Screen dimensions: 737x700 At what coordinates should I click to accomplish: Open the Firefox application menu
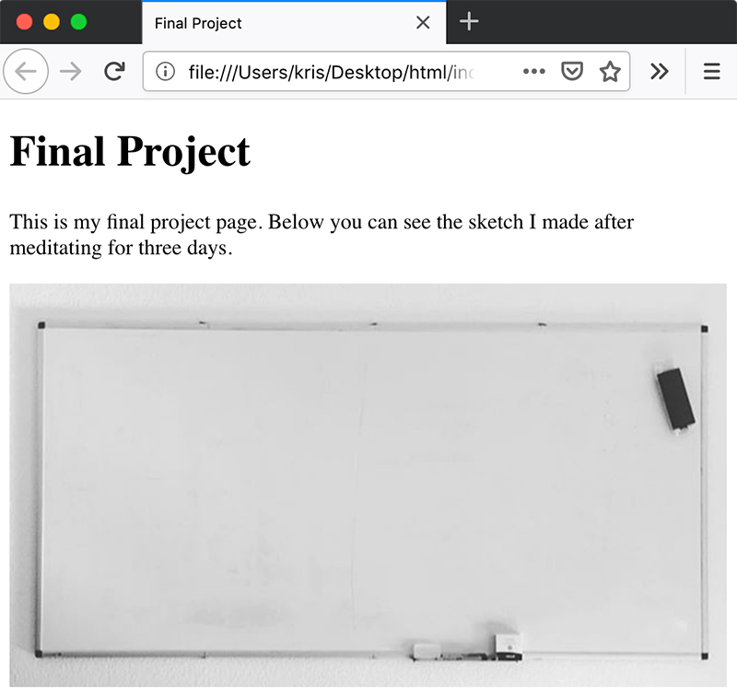coord(711,71)
